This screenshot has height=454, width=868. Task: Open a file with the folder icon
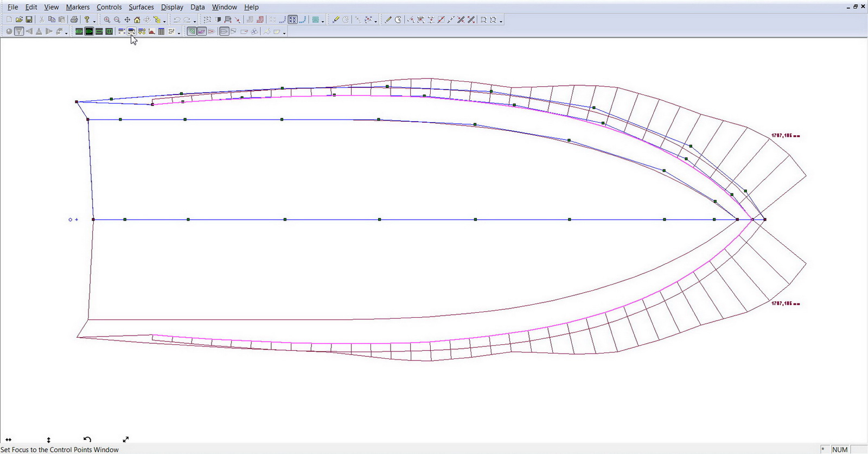[19, 20]
